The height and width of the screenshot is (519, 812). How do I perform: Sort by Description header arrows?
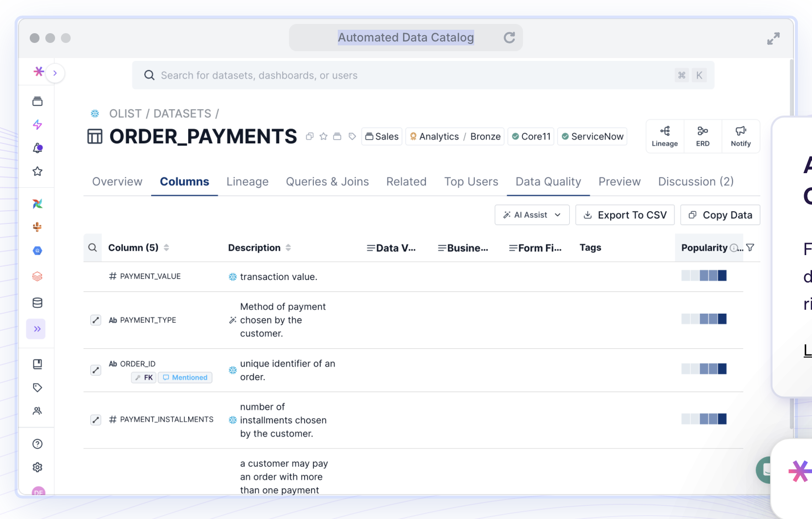(288, 248)
